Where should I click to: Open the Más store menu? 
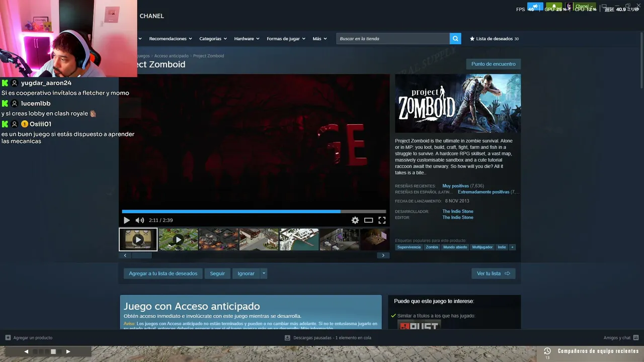point(319,39)
